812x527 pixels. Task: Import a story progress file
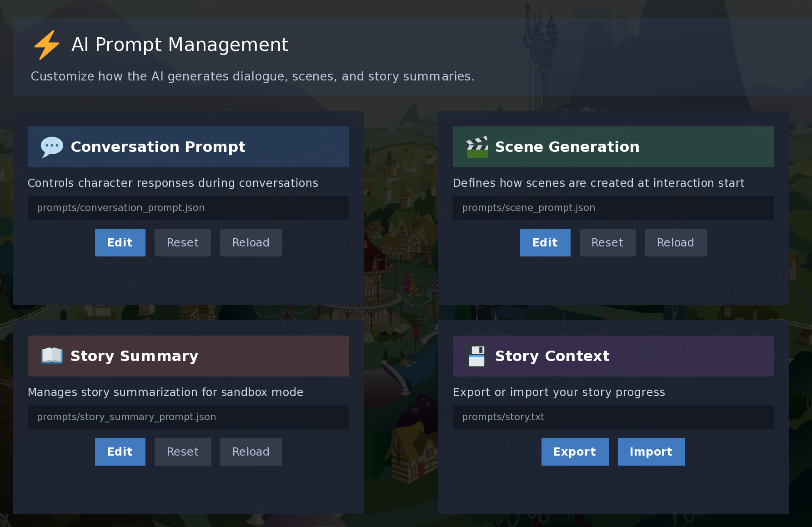[651, 452]
